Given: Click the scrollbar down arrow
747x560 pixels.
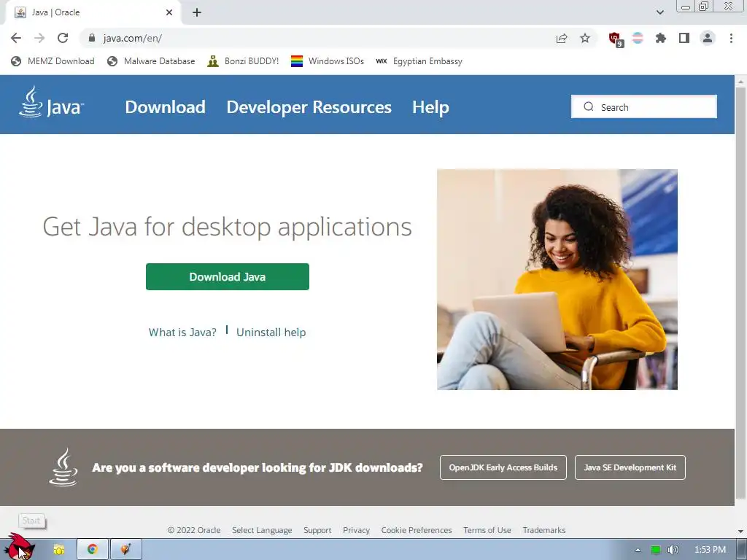Looking at the screenshot, I should click(x=741, y=531).
